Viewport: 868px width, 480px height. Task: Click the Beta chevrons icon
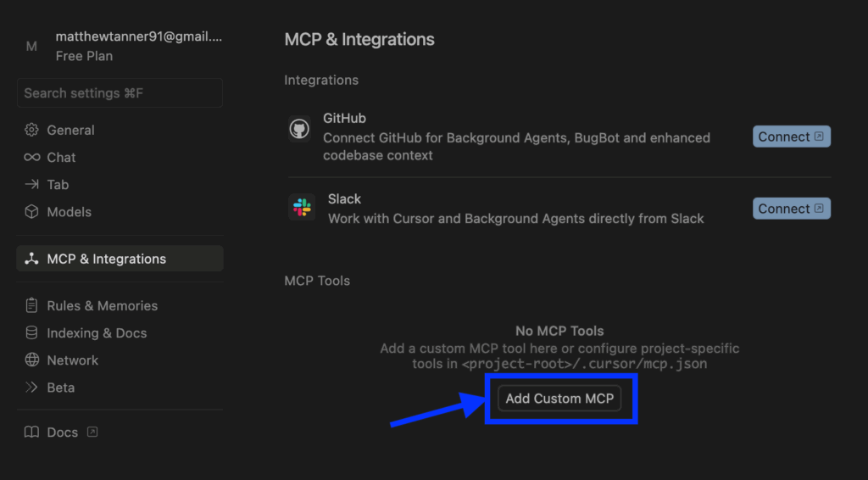click(31, 387)
